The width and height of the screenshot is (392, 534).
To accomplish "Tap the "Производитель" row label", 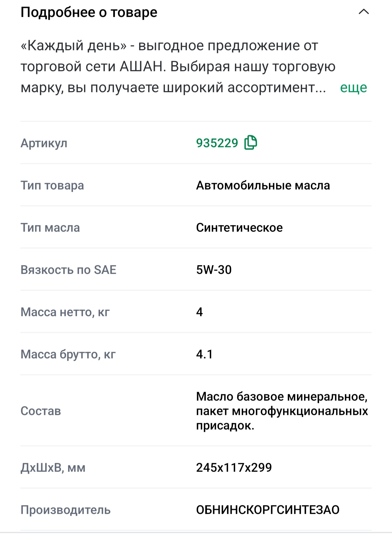I will click(x=66, y=510).
